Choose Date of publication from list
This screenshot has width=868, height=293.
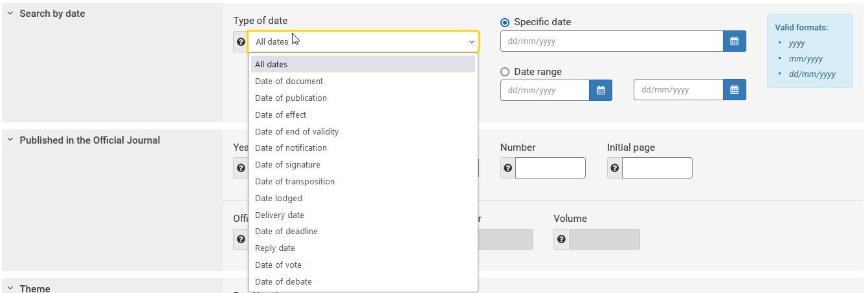pos(291,98)
